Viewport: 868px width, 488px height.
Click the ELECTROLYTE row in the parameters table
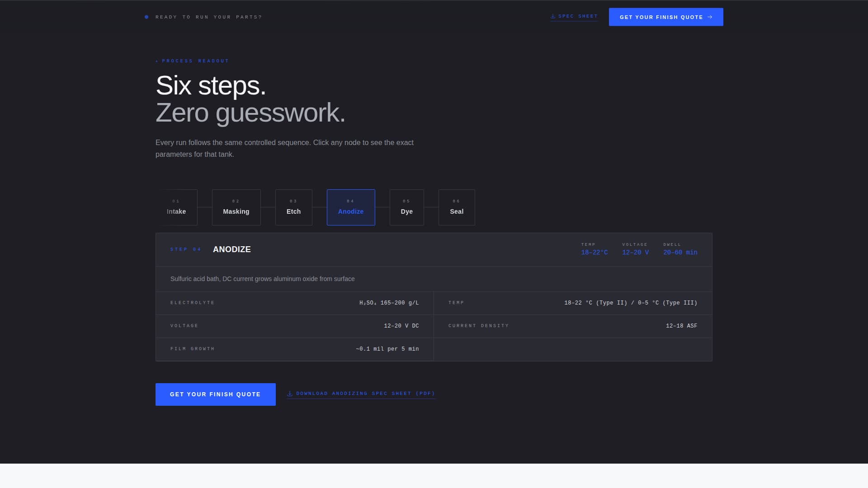[x=294, y=303]
